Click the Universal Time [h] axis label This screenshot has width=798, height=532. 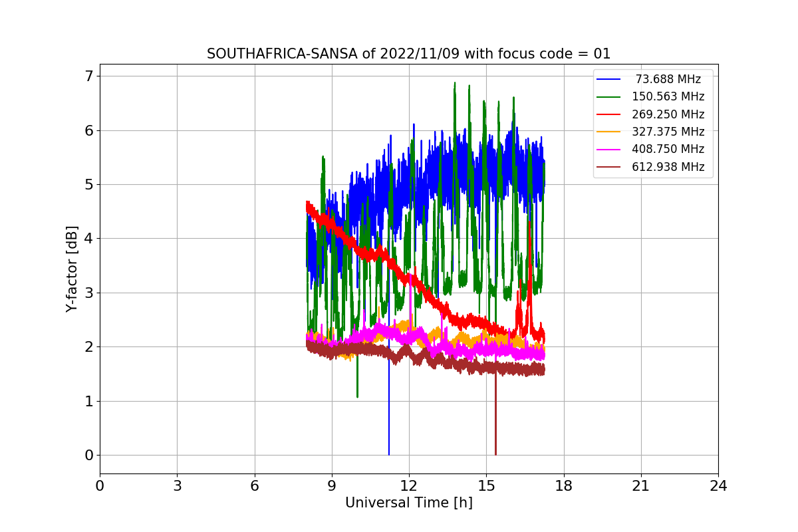(x=409, y=503)
